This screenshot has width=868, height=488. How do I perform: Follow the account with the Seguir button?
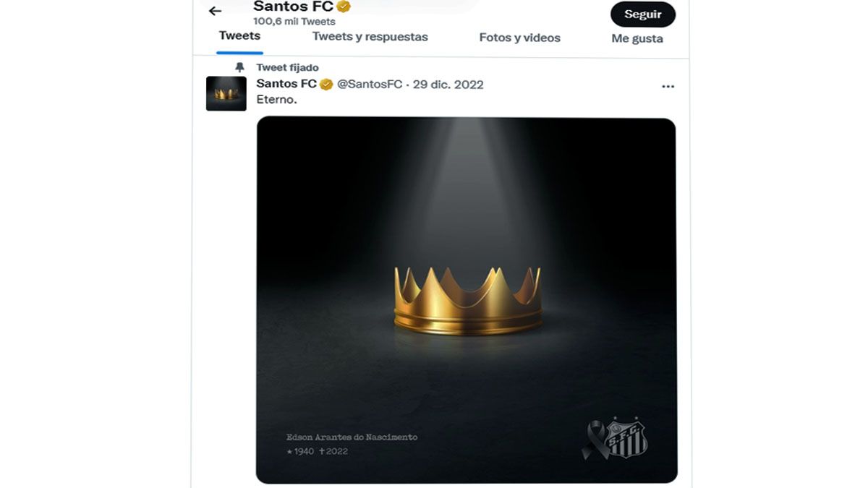tap(642, 14)
